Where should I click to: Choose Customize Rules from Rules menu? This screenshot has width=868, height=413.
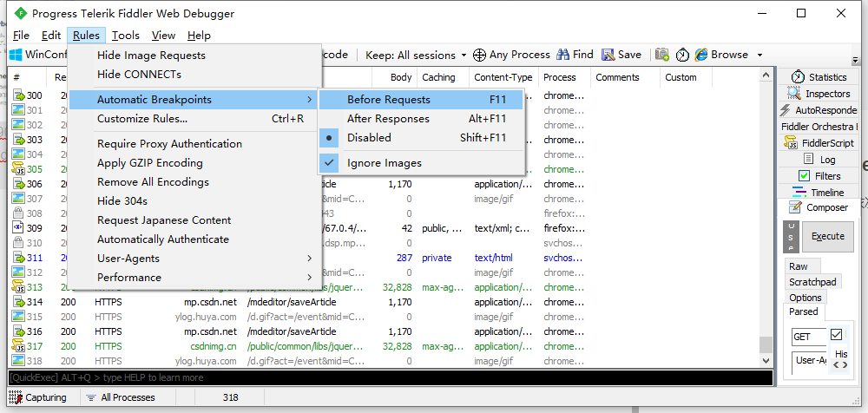(195, 119)
